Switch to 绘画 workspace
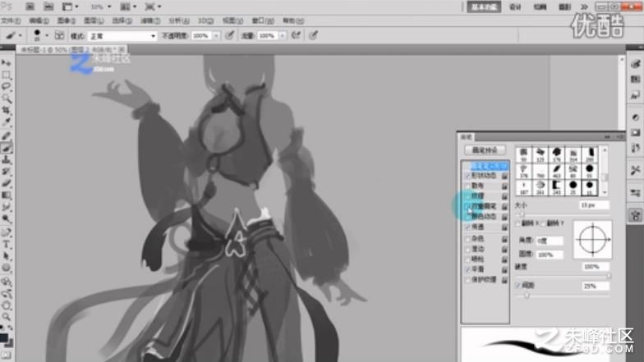The image size is (644, 362). coord(540,7)
